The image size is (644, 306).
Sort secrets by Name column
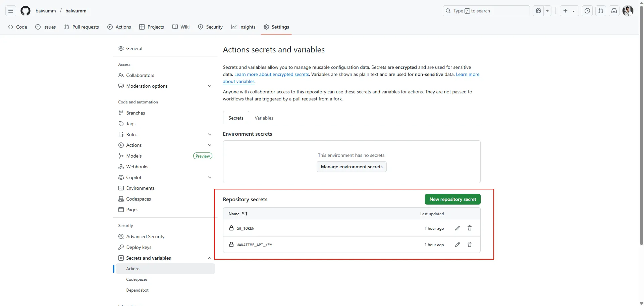click(x=238, y=214)
